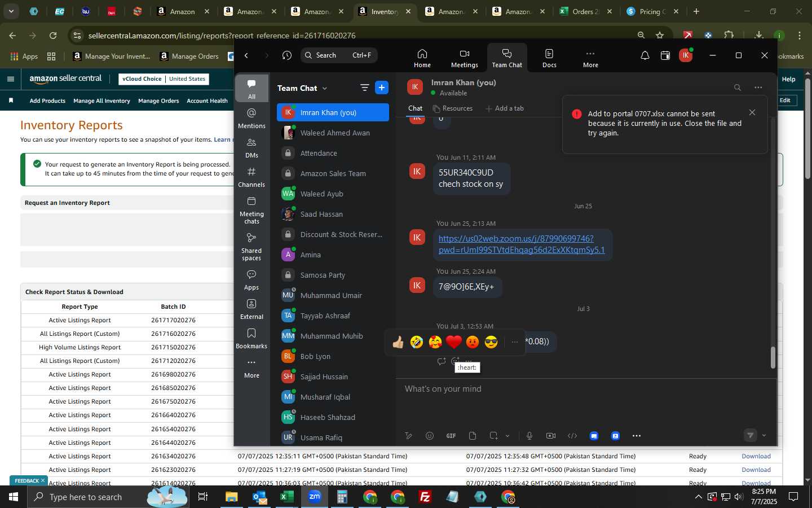The image size is (812, 508).
Task: React with red heart emoji
Action: (453, 342)
